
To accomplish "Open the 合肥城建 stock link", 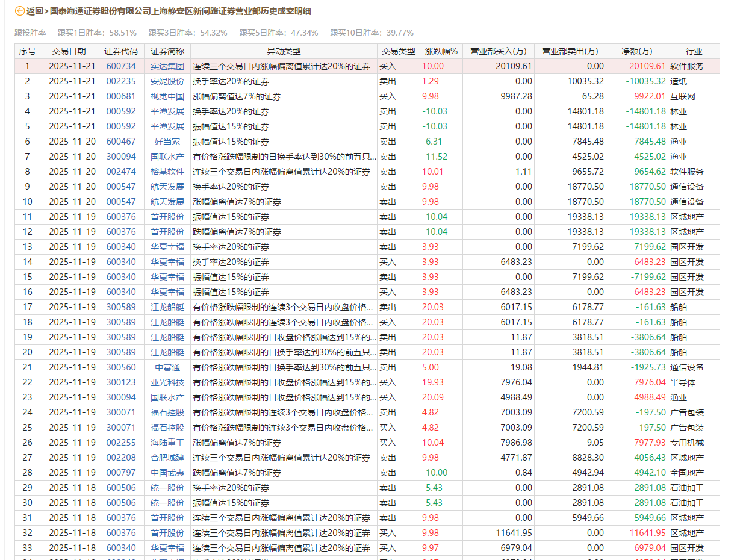I will coord(167,458).
